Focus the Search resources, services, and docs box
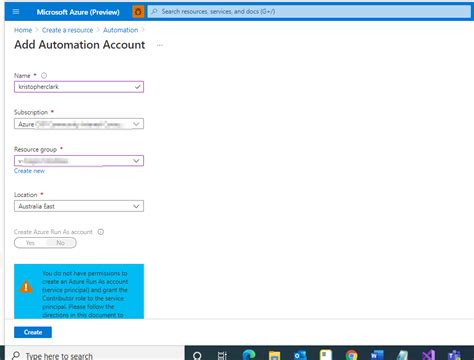474x360 pixels. coord(309,12)
